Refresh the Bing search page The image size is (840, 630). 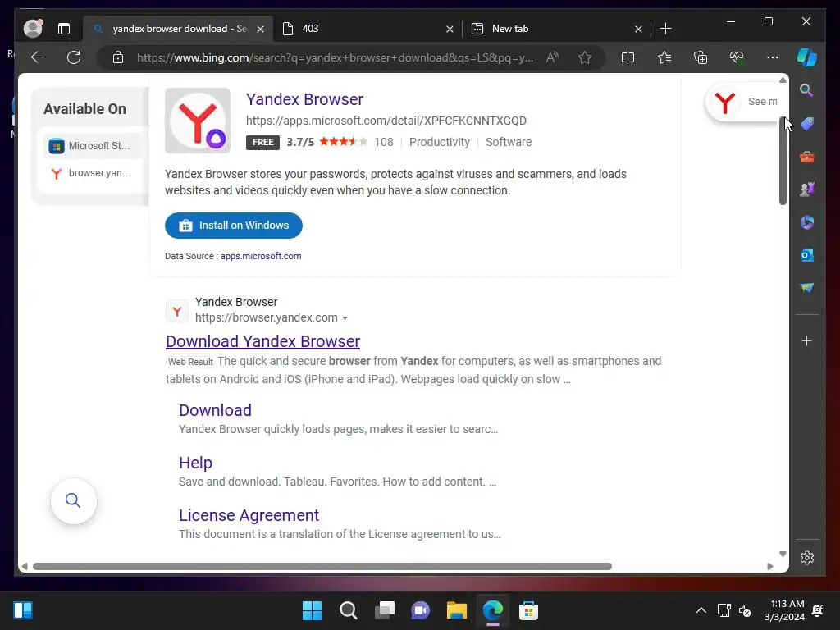pyautogui.click(x=74, y=57)
